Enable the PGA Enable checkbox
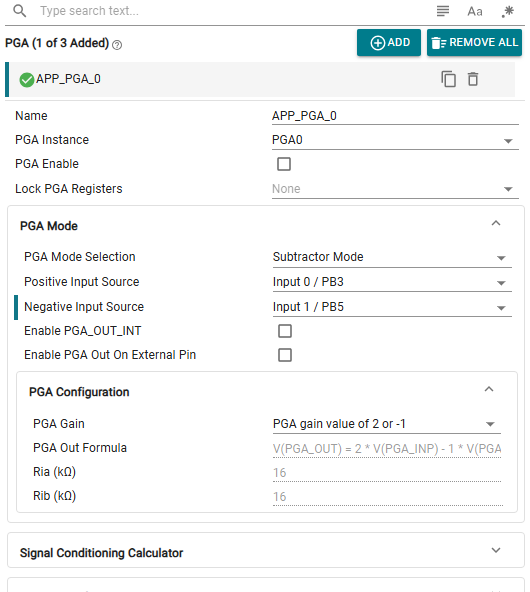This screenshot has height=592, width=530. [x=284, y=164]
